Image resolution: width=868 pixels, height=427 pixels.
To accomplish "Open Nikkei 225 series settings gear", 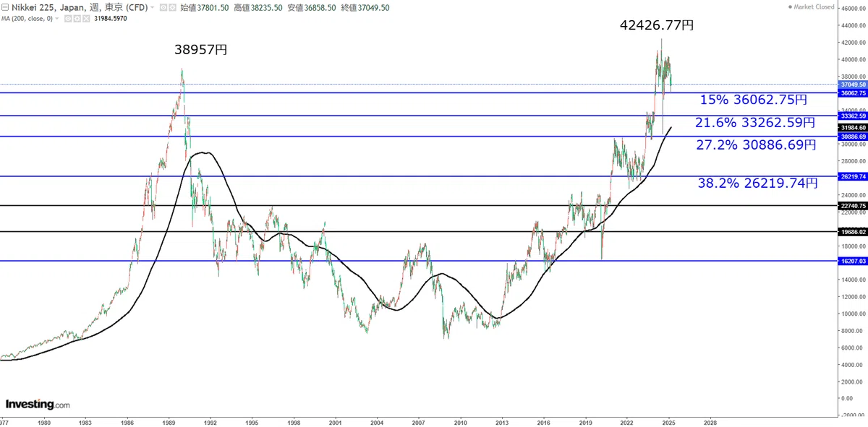I will click(172, 7).
